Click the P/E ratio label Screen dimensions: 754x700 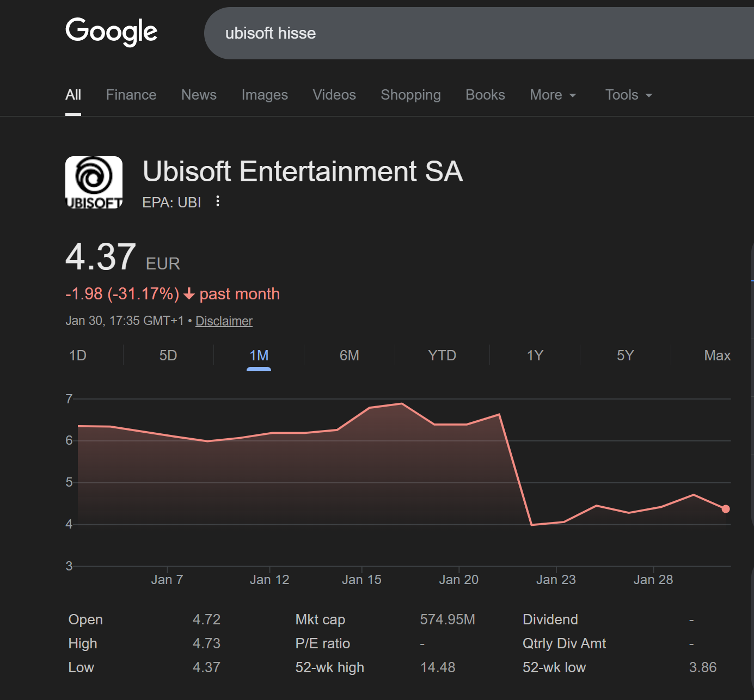pyautogui.click(x=323, y=643)
